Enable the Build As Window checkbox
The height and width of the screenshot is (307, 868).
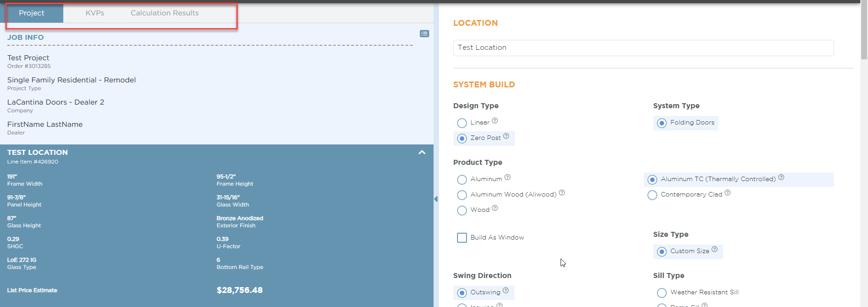pos(462,238)
